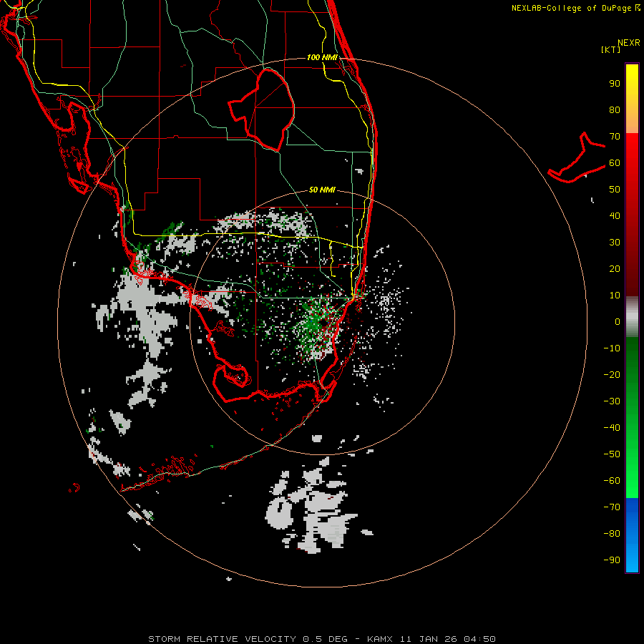The image size is (644, 644).
Task: Click the KAMX station identifier in caption
Action: point(380,639)
